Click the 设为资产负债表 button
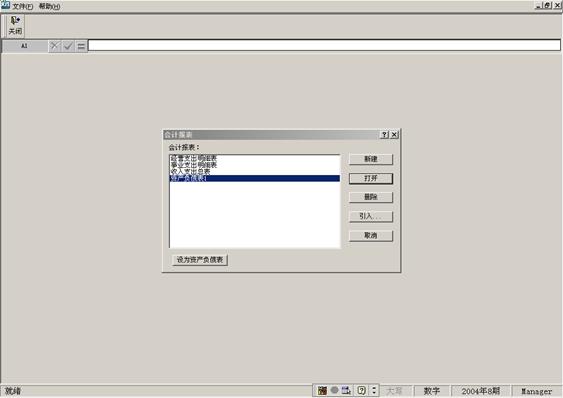 pyautogui.click(x=200, y=260)
